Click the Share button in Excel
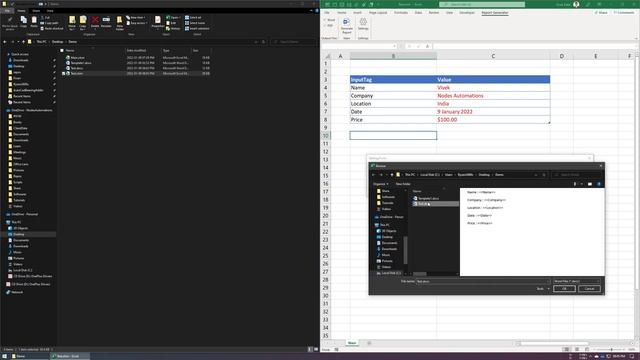 (x=601, y=13)
